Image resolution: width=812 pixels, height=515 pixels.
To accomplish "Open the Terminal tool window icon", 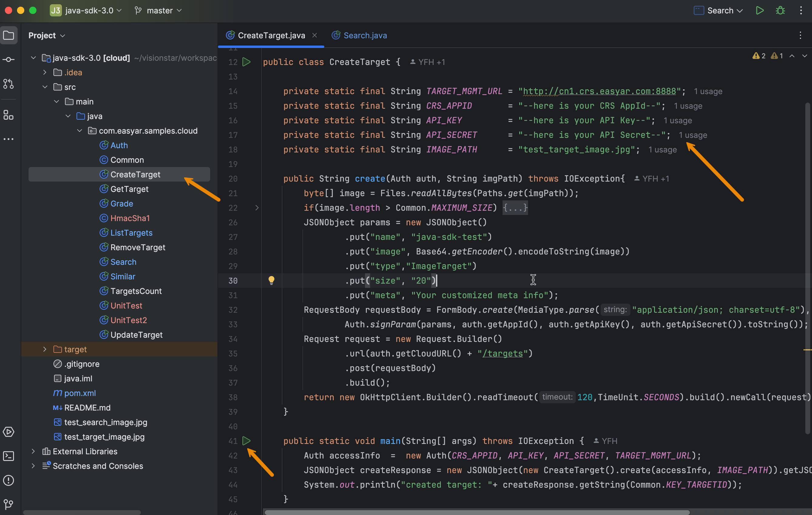I will point(9,456).
